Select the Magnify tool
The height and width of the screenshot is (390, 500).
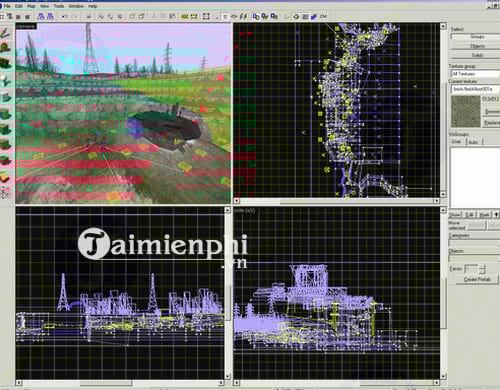click(6, 47)
